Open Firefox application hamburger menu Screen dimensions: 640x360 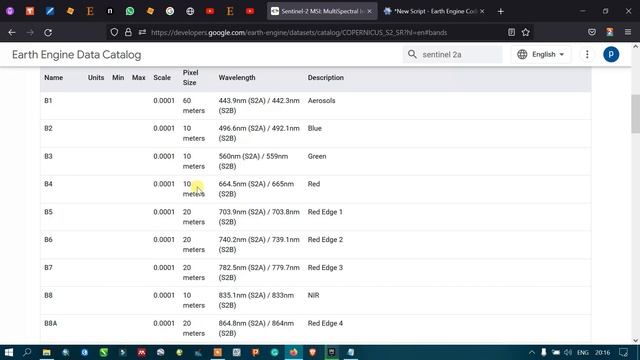pos(628,32)
